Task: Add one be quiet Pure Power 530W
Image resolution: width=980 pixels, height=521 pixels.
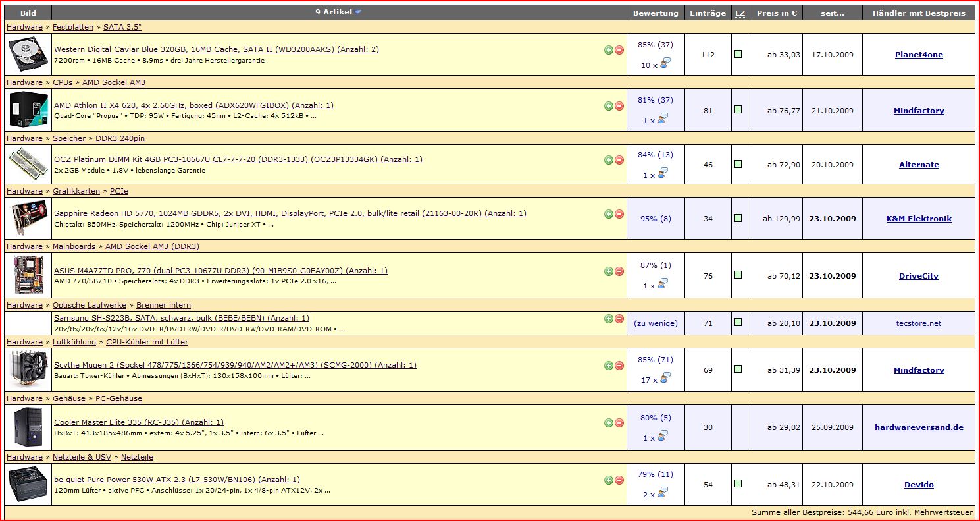Action: (x=609, y=480)
